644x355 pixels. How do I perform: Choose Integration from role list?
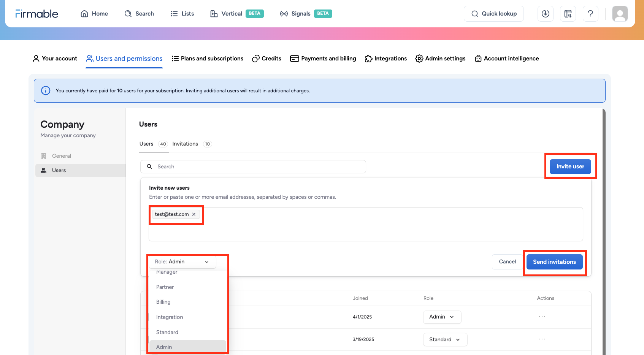coord(188,317)
